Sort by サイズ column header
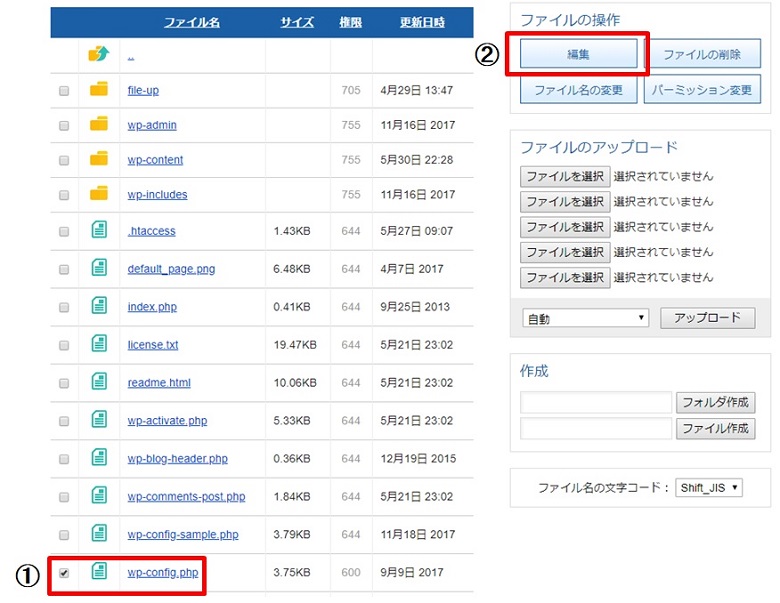 click(297, 22)
